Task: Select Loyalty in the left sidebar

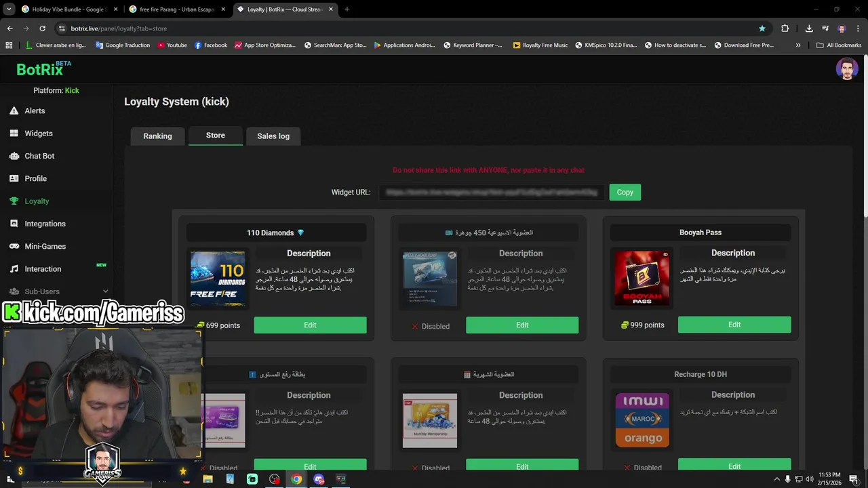Action: point(37,201)
